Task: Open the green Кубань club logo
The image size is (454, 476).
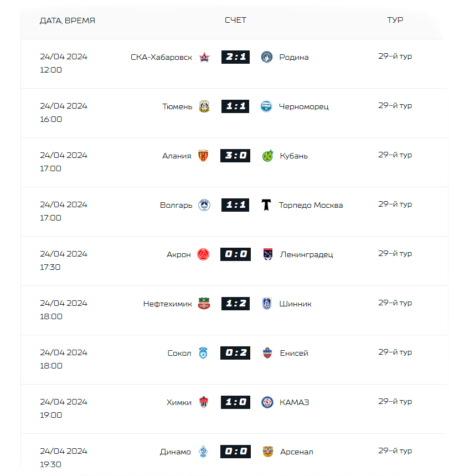Action: pyautogui.click(x=267, y=156)
